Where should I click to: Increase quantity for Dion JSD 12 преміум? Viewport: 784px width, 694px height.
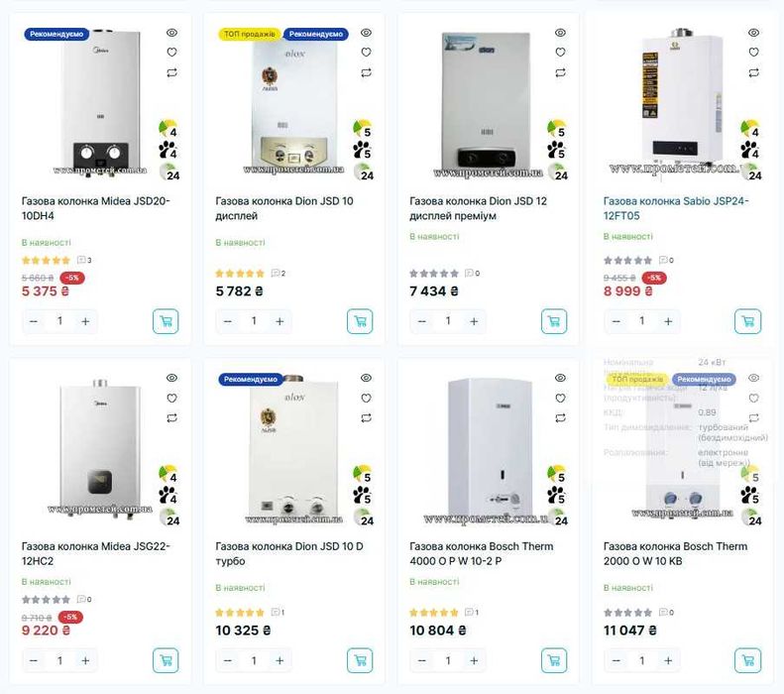[x=474, y=321]
